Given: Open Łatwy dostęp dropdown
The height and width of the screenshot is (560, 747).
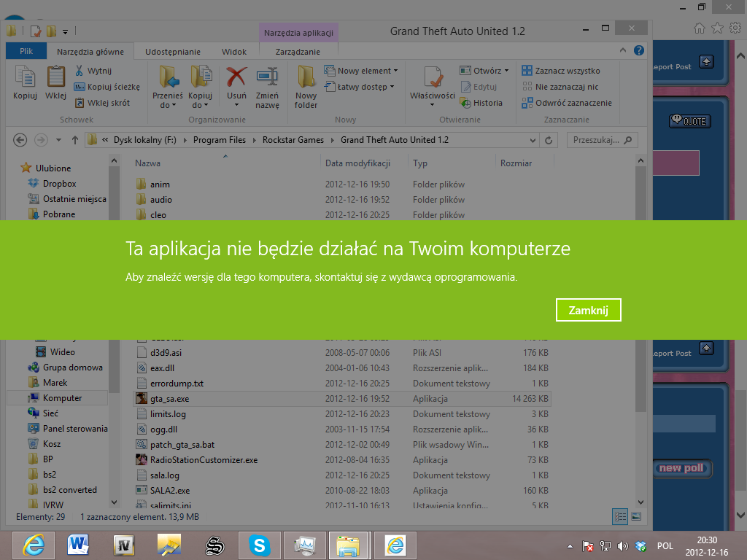Looking at the screenshot, I should pos(360,87).
